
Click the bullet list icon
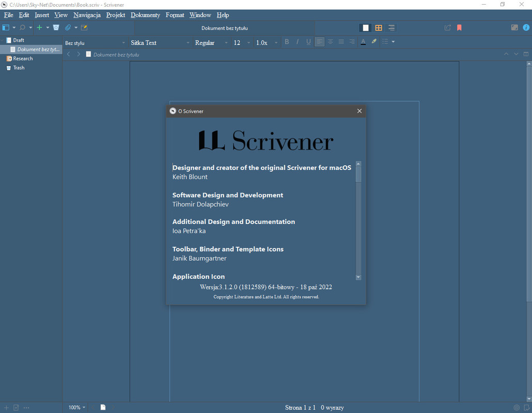[385, 42]
